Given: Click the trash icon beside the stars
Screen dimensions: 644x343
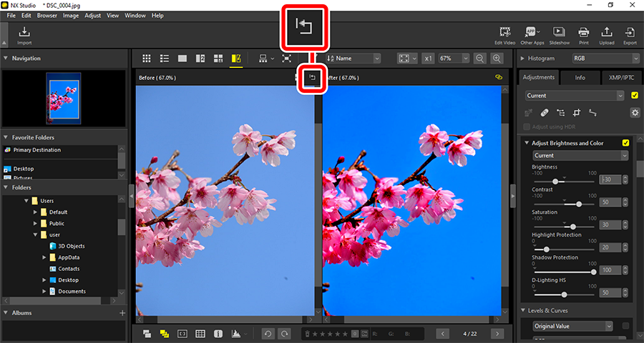Looking at the screenshot, I should (x=308, y=334).
